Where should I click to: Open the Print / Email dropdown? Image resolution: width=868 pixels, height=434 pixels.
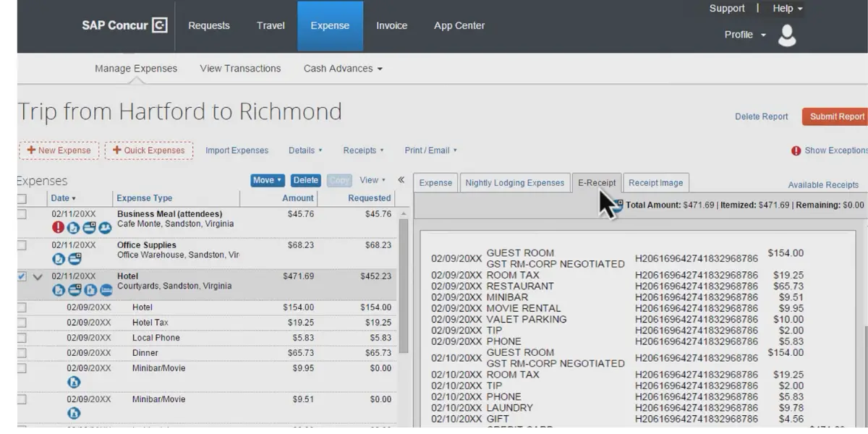[x=431, y=150]
